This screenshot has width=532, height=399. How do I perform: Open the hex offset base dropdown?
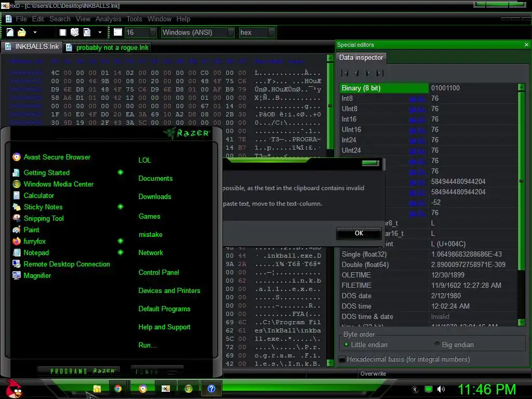click(x=271, y=32)
